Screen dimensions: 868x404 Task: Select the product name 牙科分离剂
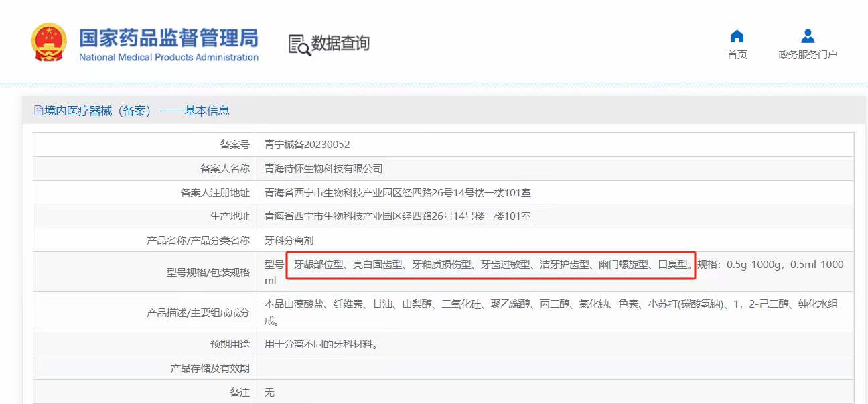tap(289, 240)
